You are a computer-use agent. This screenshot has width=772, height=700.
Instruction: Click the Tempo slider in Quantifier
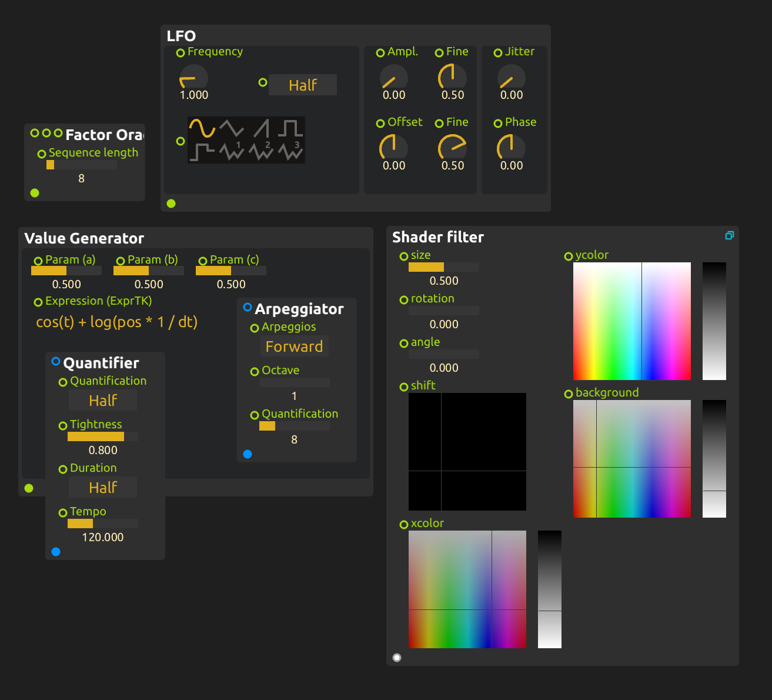coord(103,524)
